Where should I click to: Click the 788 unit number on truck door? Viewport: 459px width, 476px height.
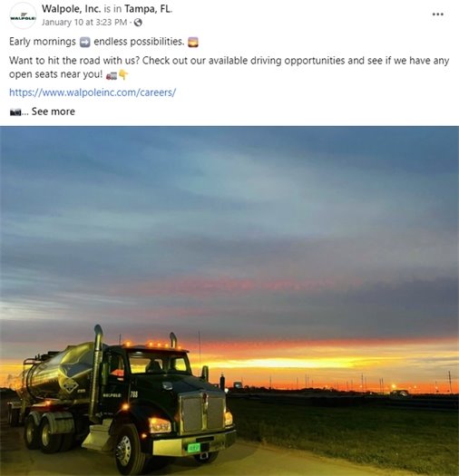[134, 394]
